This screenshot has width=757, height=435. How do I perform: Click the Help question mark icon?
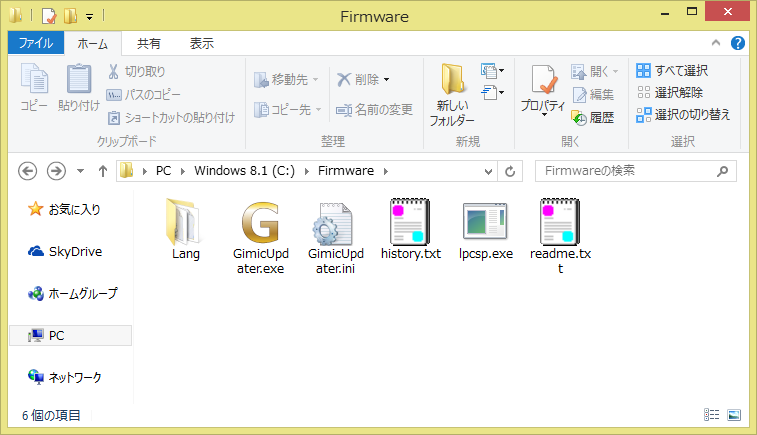(737, 43)
